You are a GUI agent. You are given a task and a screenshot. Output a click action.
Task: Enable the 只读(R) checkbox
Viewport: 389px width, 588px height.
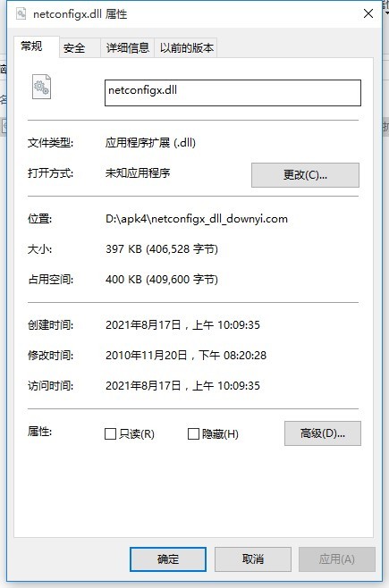(110, 434)
